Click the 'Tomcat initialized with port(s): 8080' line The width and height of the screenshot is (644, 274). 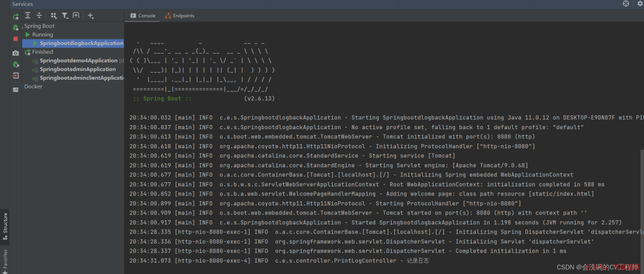[x=332, y=136]
